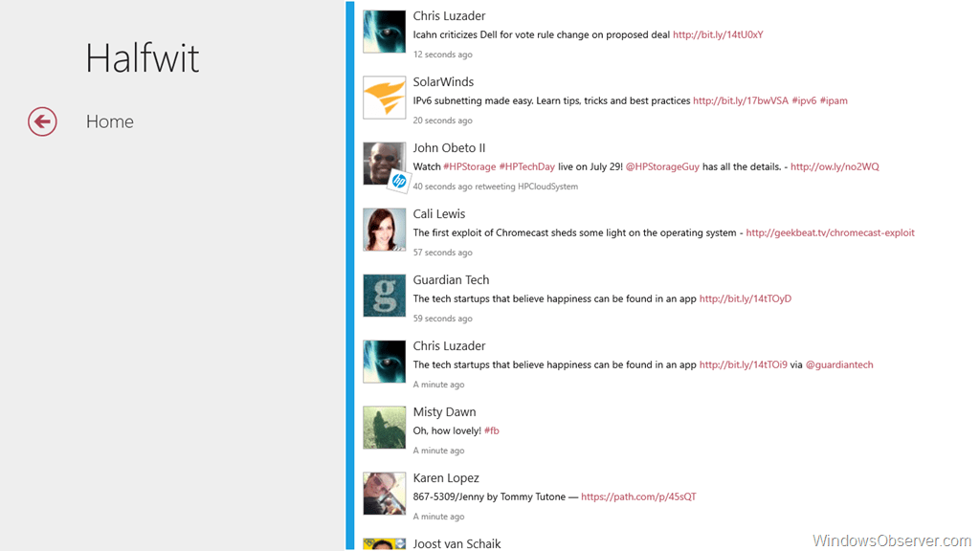Open the path.com/p/45sQT link

[x=638, y=496]
